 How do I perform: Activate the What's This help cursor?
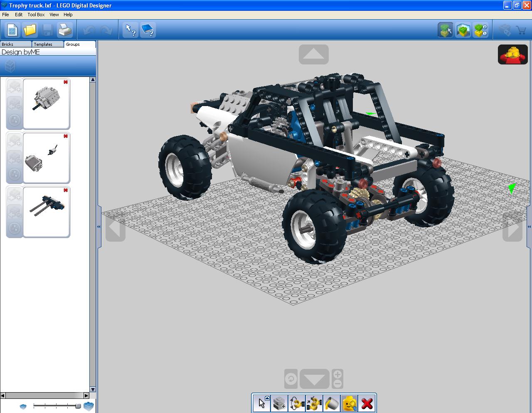(131, 30)
